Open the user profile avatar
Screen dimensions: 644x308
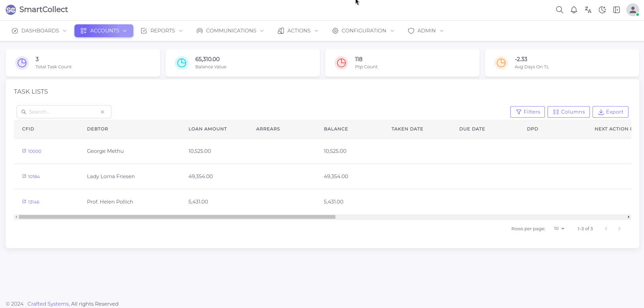coord(632,10)
